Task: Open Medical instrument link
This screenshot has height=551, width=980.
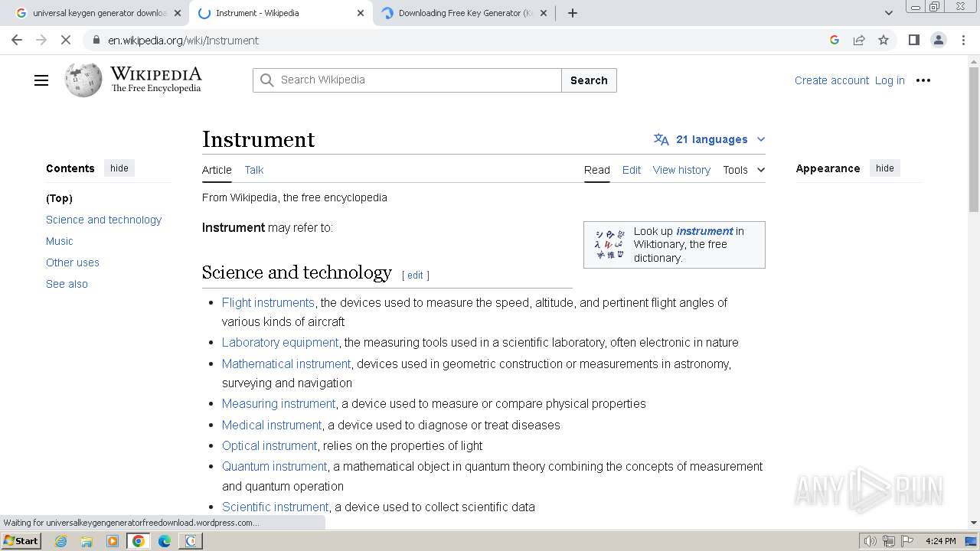Action: [x=272, y=425]
